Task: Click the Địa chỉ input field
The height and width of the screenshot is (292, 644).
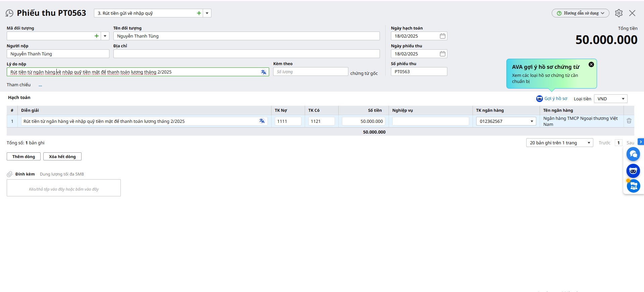Action: click(x=246, y=54)
